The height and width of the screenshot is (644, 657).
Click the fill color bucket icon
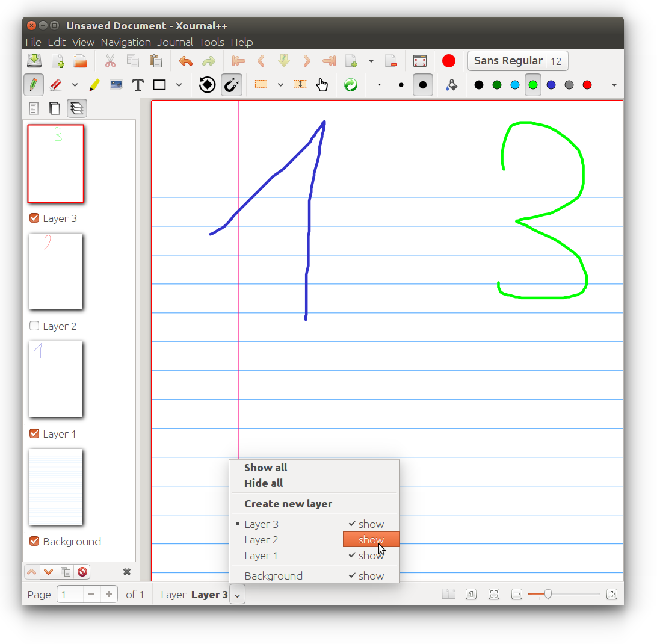451,84
